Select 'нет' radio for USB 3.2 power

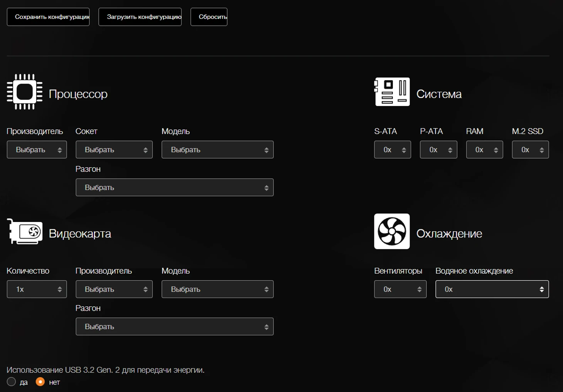[40, 382]
